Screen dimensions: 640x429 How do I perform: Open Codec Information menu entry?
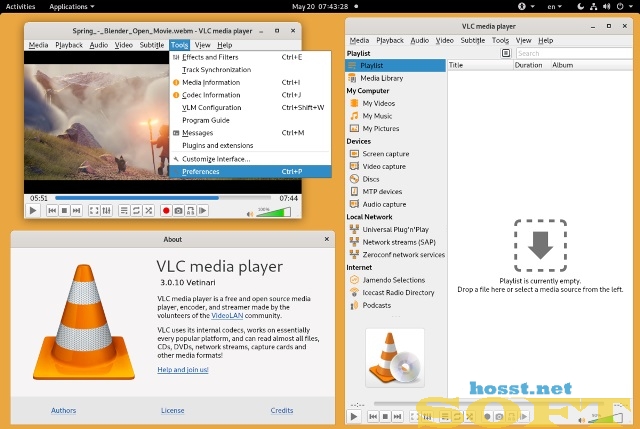pyautogui.click(x=250, y=95)
